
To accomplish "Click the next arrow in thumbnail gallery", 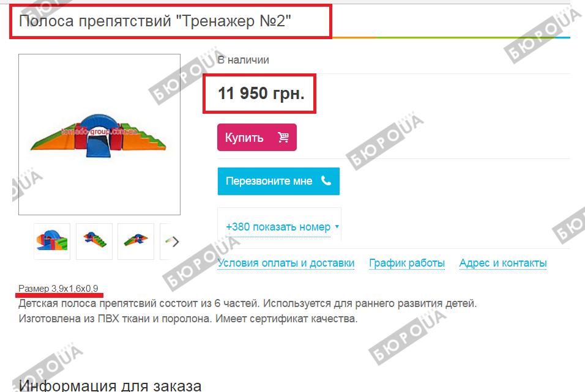I will 176,242.
